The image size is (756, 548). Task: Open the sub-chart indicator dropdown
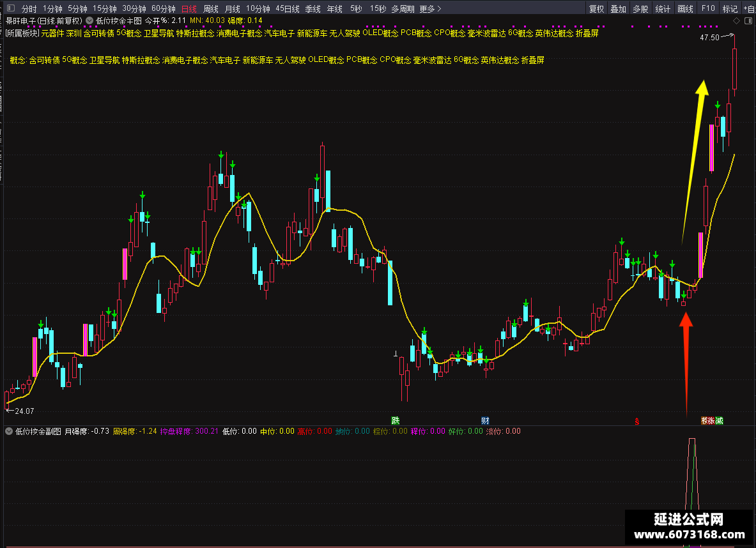click(x=9, y=431)
